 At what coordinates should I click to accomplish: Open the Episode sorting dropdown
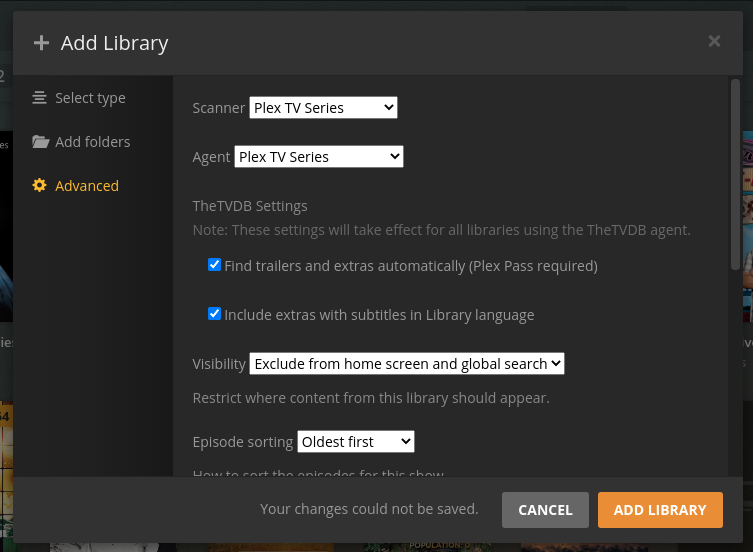tap(356, 442)
